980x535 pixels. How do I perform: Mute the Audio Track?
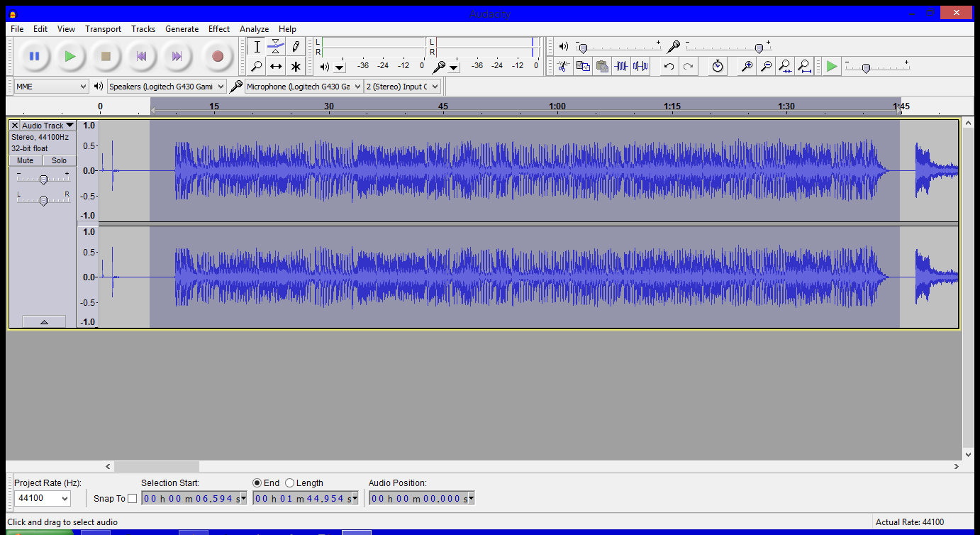26,160
